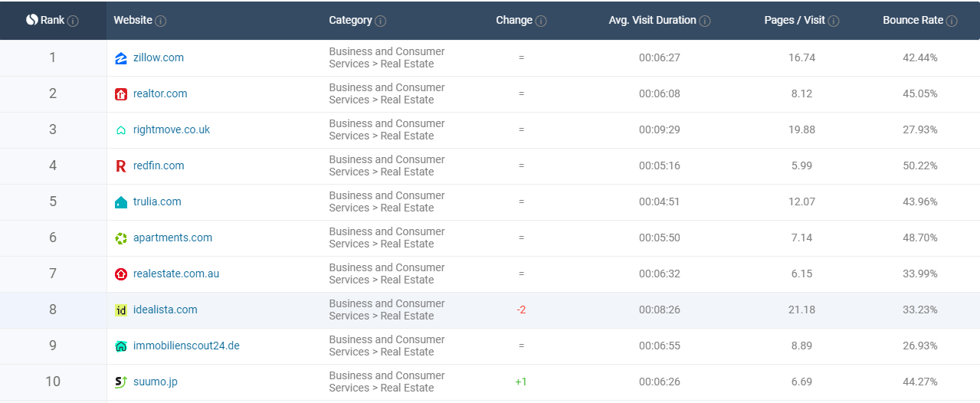Click the Website column header label

click(x=133, y=20)
